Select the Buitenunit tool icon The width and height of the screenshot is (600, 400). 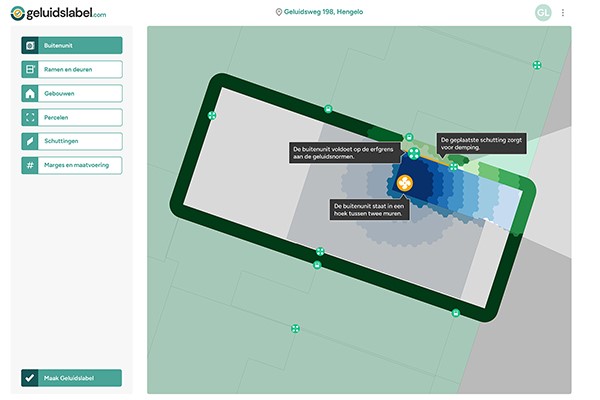[30, 46]
